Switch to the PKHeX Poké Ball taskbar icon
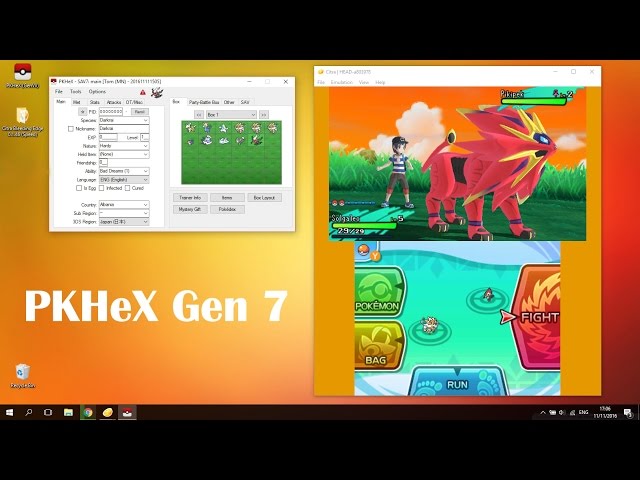This screenshot has width=640, height=480. point(127,412)
